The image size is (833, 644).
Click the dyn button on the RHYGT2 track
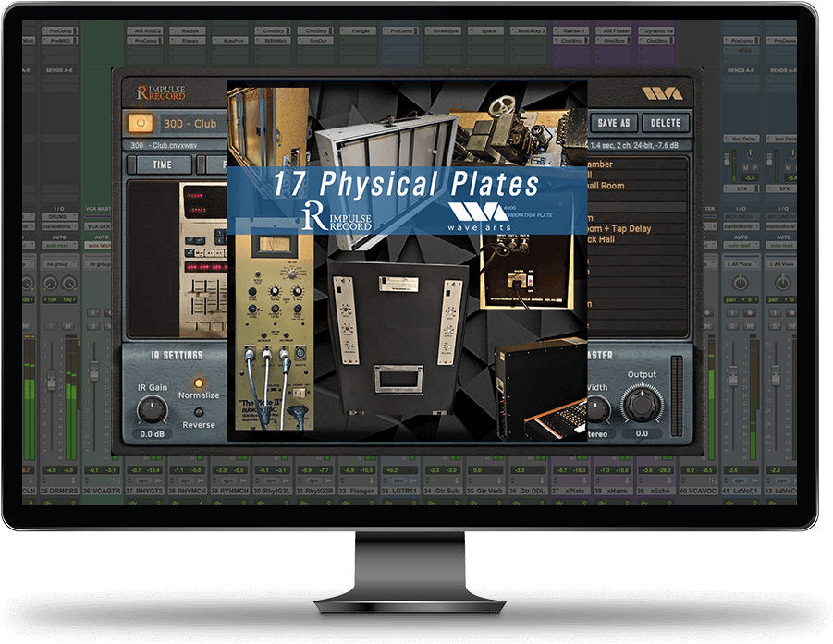pos(143,481)
